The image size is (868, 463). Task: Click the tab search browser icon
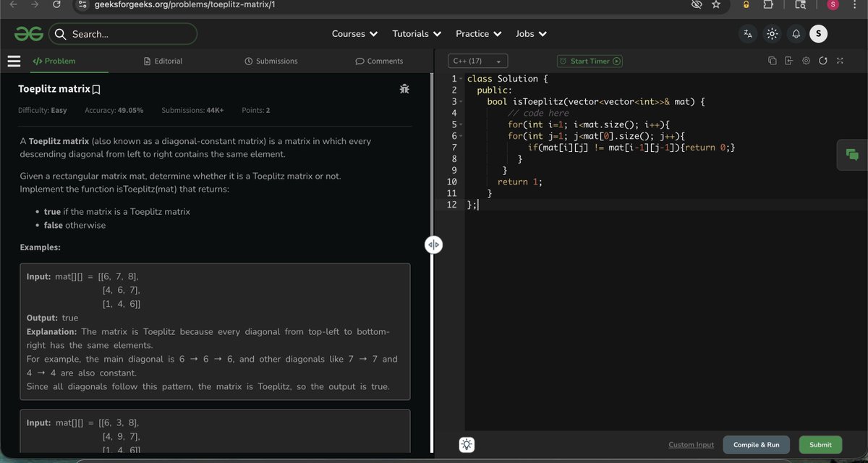coord(800,4)
